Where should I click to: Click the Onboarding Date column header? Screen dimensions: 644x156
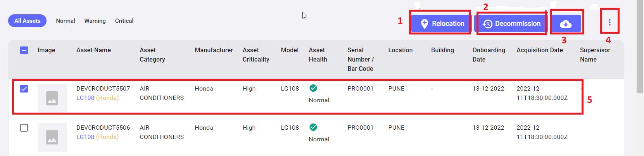tap(489, 55)
